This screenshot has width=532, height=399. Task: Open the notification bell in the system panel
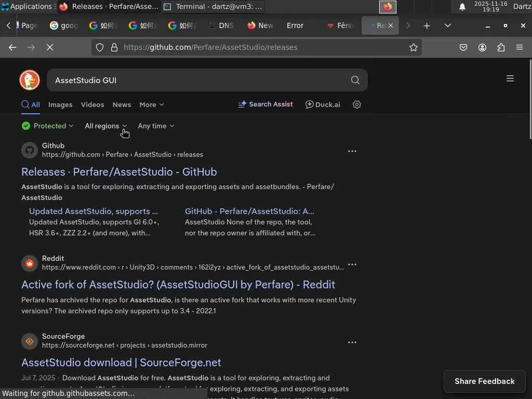(462, 7)
